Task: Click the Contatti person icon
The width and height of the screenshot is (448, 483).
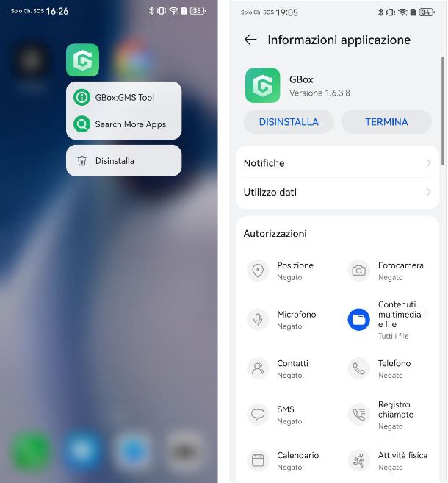Action: coord(258,369)
